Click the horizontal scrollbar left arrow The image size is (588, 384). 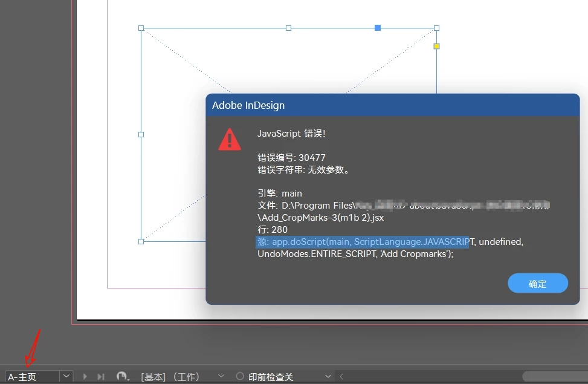(341, 376)
